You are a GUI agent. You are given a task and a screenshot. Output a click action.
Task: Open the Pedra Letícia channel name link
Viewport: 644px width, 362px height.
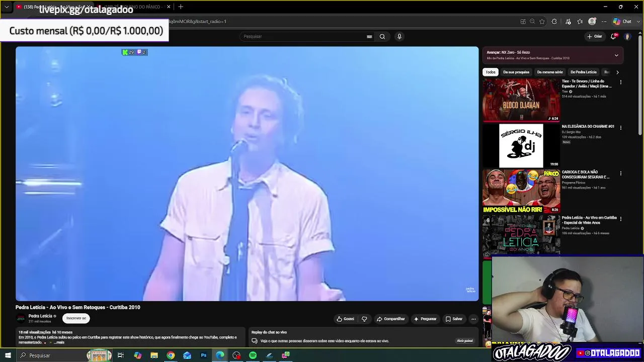pyautogui.click(x=40, y=316)
